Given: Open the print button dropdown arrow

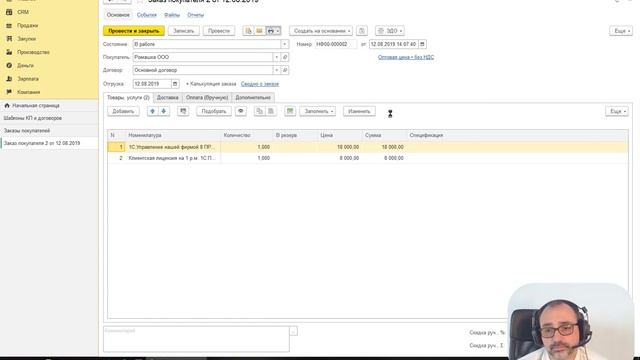Looking at the screenshot, I should point(278,31).
